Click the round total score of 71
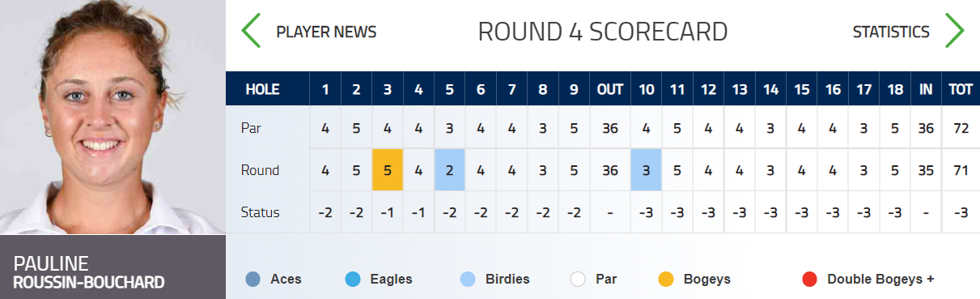This screenshot has height=299, width=980. (961, 170)
